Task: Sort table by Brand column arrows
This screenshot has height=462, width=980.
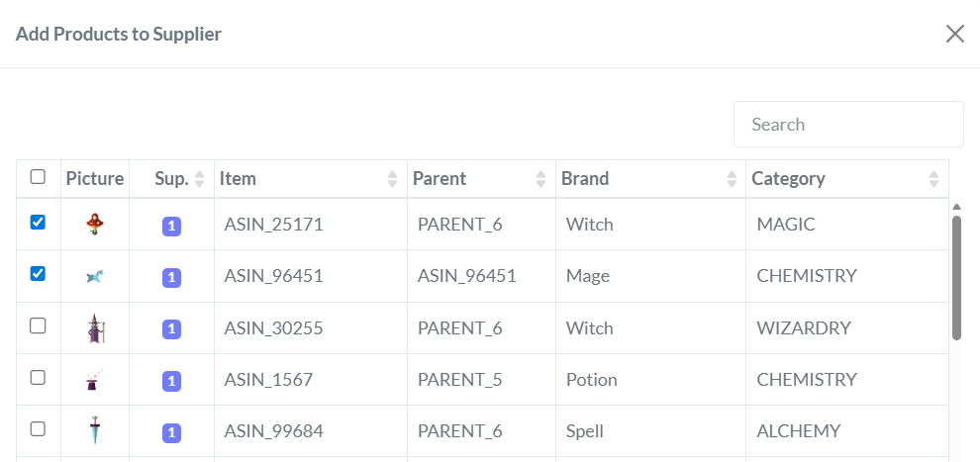Action: [x=732, y=179]
